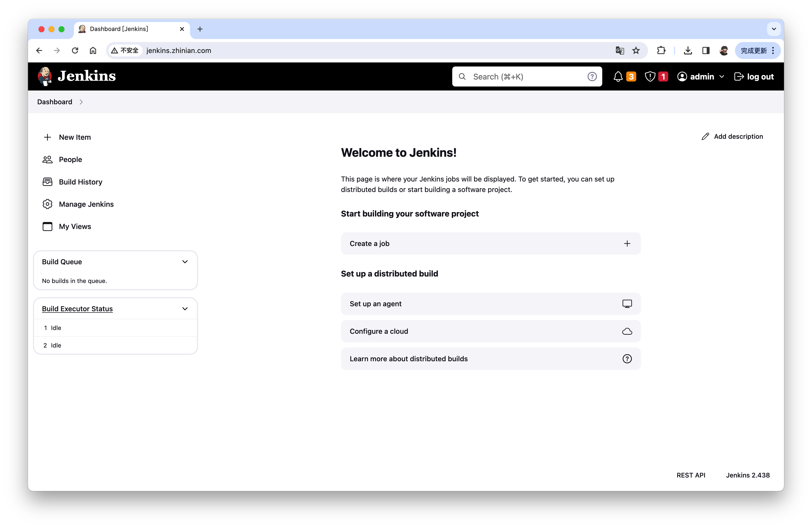Image resolution: width=812 pixels, height=528 pixels.
Task: Click the browser address bar URL
Action: [178, 50]
